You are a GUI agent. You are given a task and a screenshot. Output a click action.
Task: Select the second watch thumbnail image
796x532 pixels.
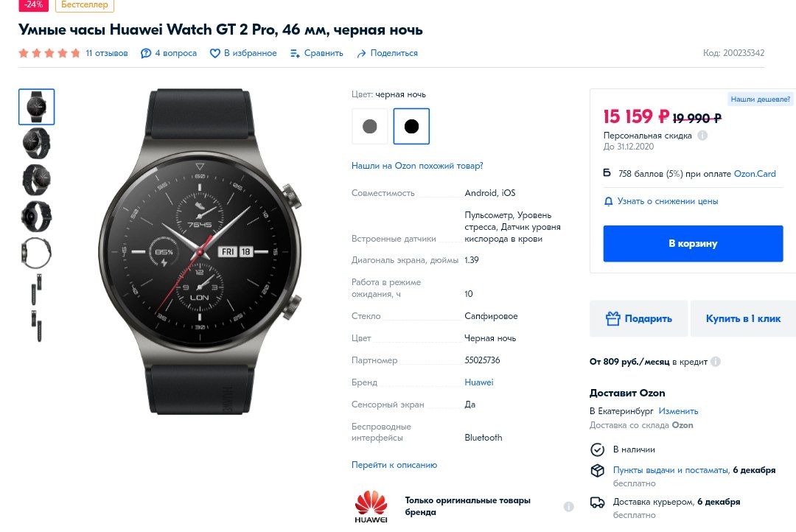37,144
